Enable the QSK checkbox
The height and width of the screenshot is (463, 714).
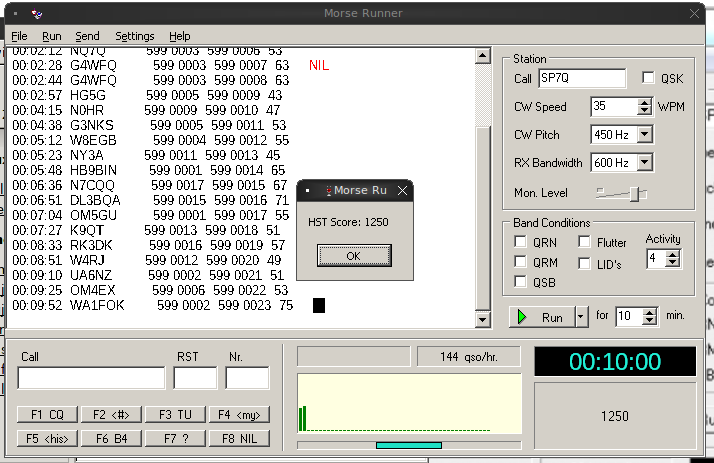coord(648,77)
